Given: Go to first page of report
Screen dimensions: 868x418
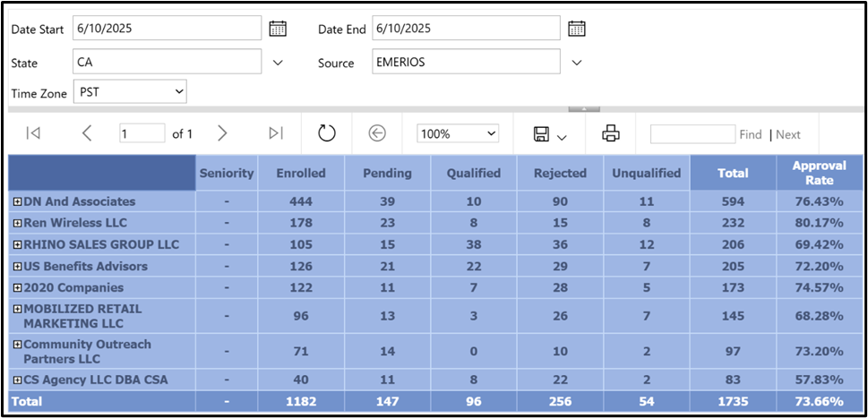Looking at the screenshot, I should 33,133.
